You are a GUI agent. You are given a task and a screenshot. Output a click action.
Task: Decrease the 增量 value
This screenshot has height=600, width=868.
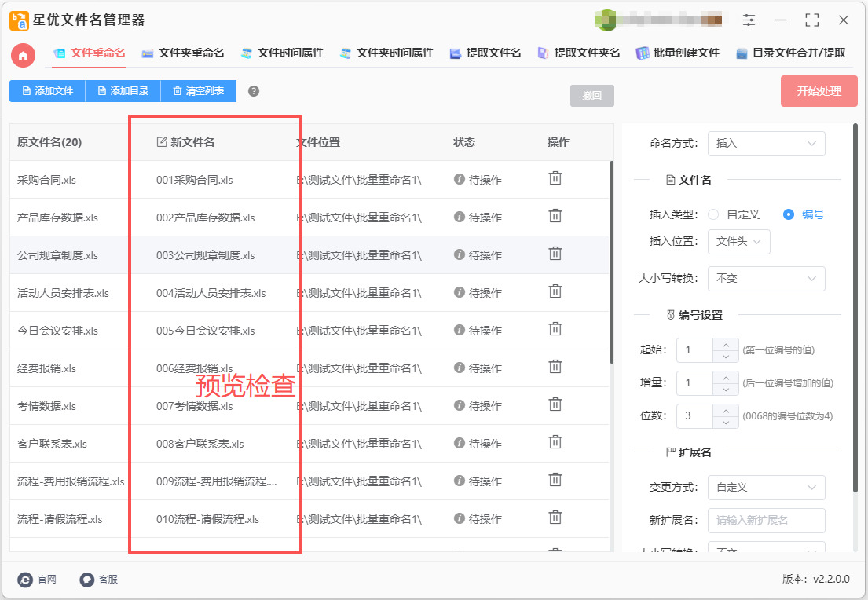[726, 389]
